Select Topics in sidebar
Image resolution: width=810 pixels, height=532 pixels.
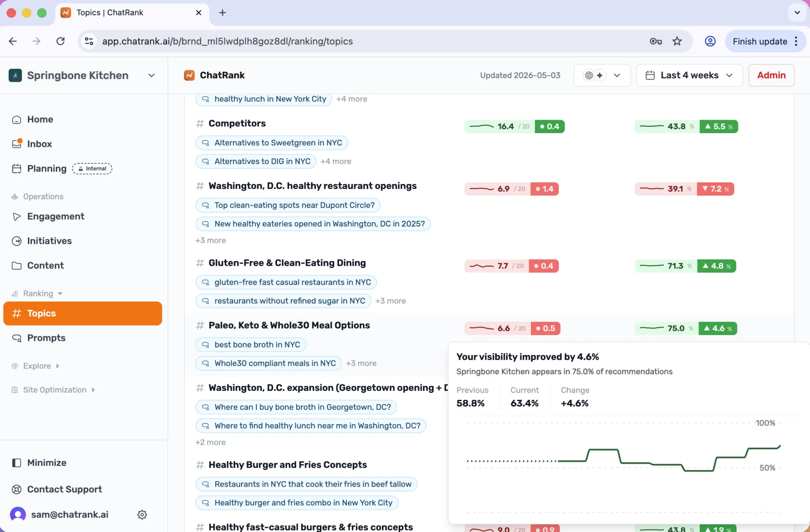pos(82,313)
